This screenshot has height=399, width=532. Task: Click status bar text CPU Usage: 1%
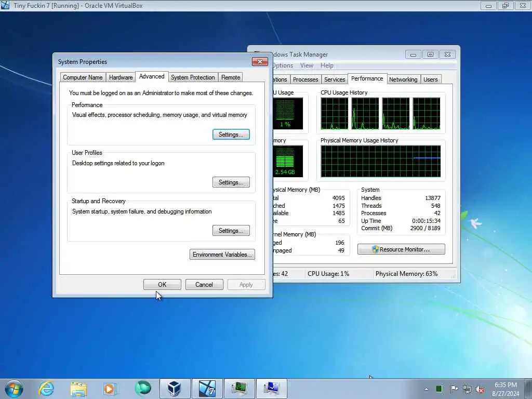pos(328,274)
